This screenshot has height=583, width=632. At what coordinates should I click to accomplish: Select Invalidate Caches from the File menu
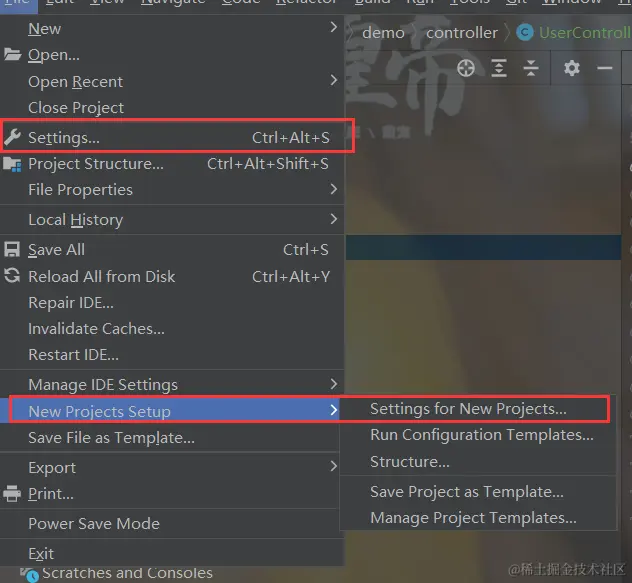pos(96,328)
